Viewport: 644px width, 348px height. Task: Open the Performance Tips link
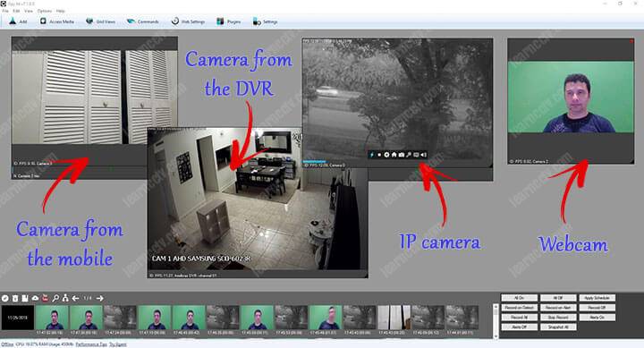[x=91, y=344]
